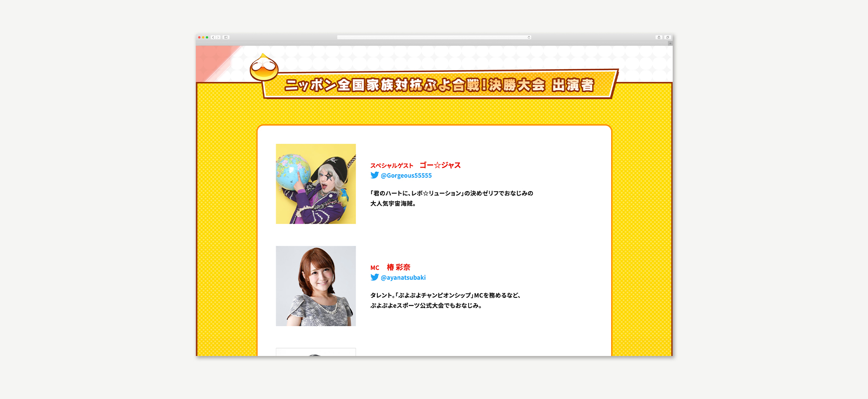Click the MC label before 椿 彩奈
The image size is (868, 399).
tap(375, 268)
